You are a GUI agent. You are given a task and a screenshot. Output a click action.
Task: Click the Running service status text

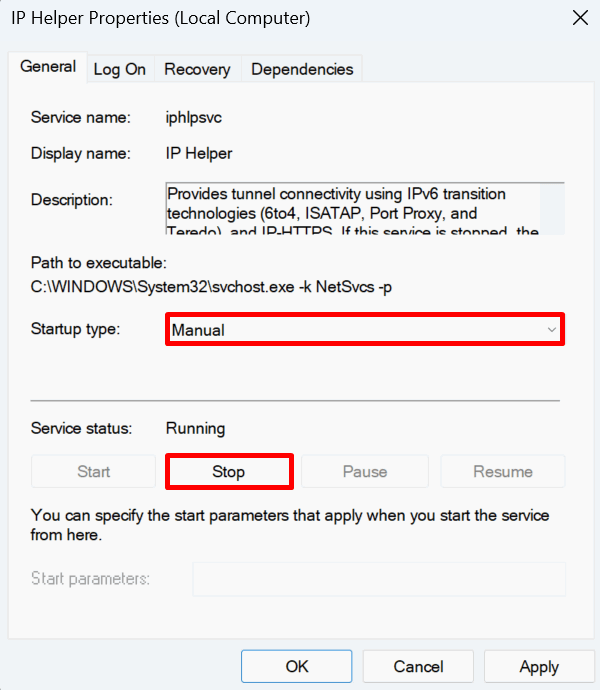tap(195, 428)
